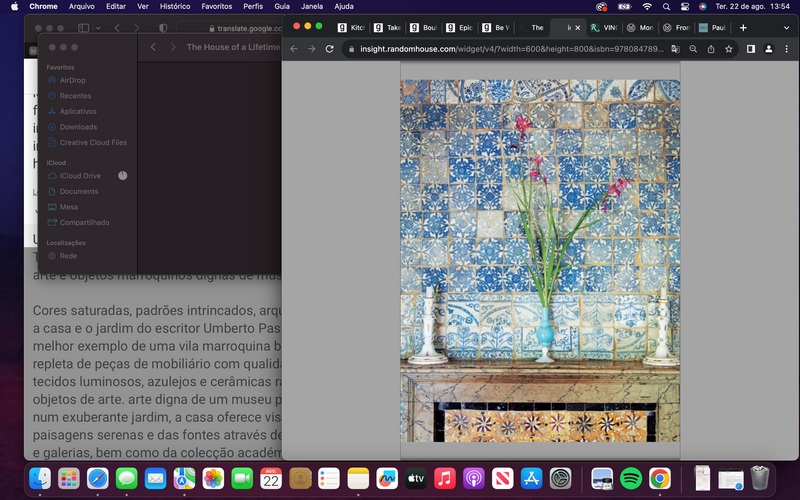
Task: Bookmark this page with the star icon
Action: click(x=728, y=48)
